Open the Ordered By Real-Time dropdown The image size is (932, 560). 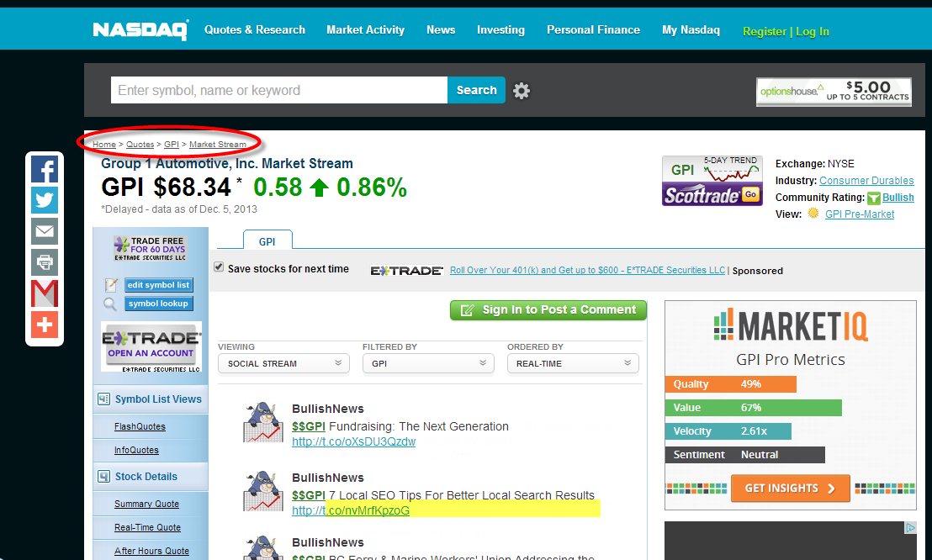point(573,363)
